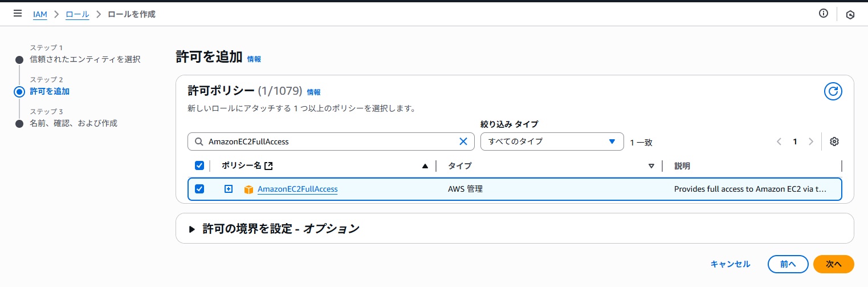Click the info circle icon in header
Viewport: 868px width, 287px height.
[x=823, y=14]
